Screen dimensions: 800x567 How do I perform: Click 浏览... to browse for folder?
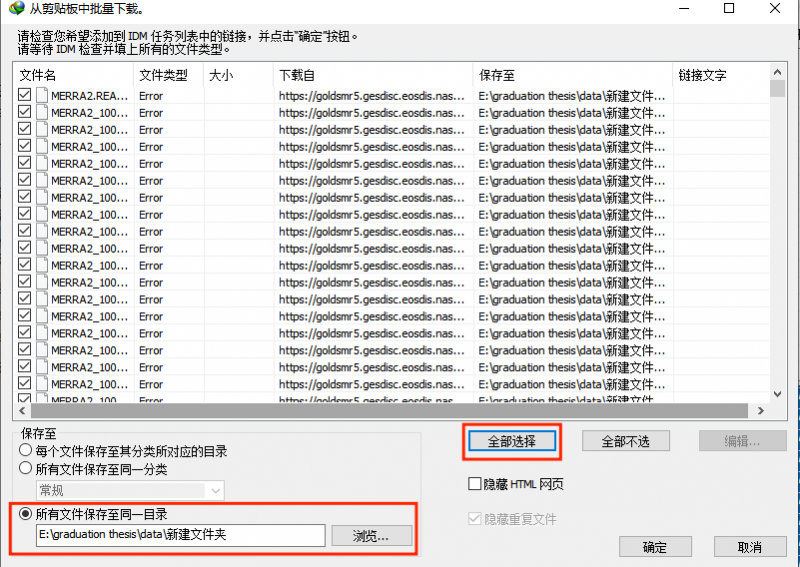click(372, 536)
